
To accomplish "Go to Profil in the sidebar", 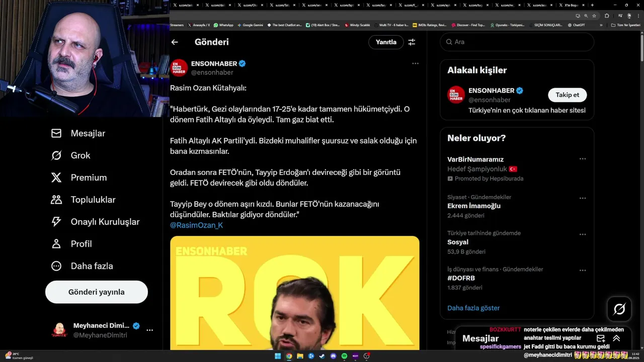I will coord(71,244).
